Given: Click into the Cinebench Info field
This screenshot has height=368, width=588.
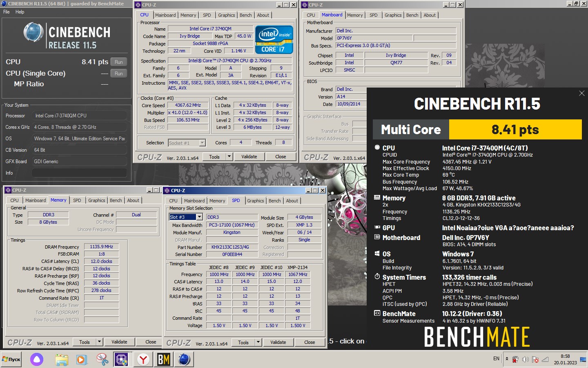Looking at the screenshot, I should pyautogui.click(x=79, y=173).
